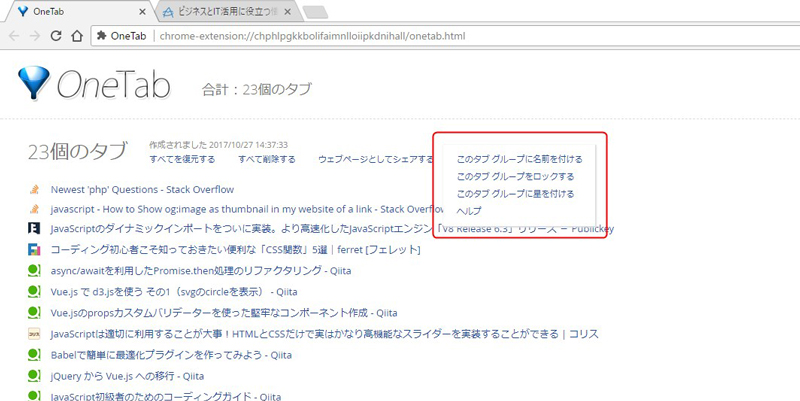
Task: Switch to the ビジネスとIT活用に役立つ tab
Action: click(x=227, y=12)
